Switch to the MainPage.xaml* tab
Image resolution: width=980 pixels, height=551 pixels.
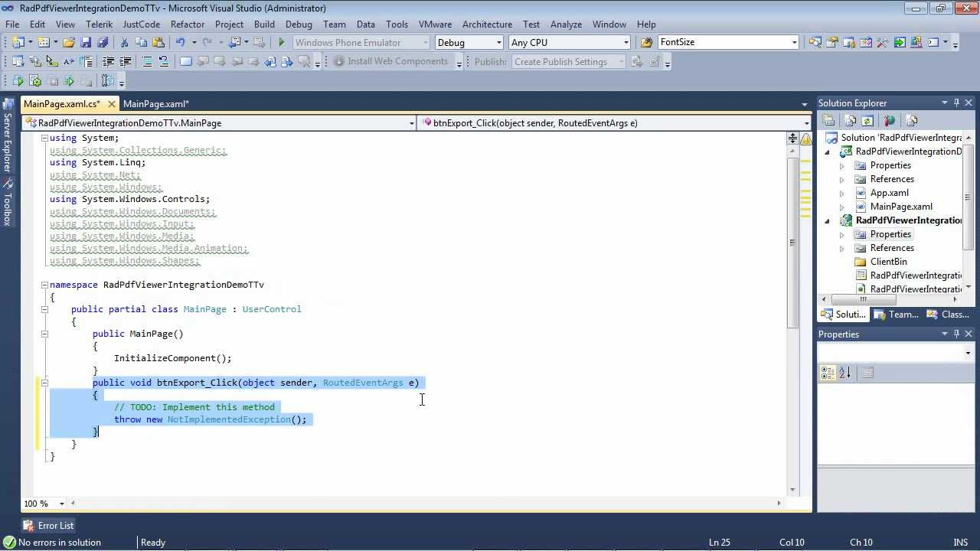(x=156, y=104)
